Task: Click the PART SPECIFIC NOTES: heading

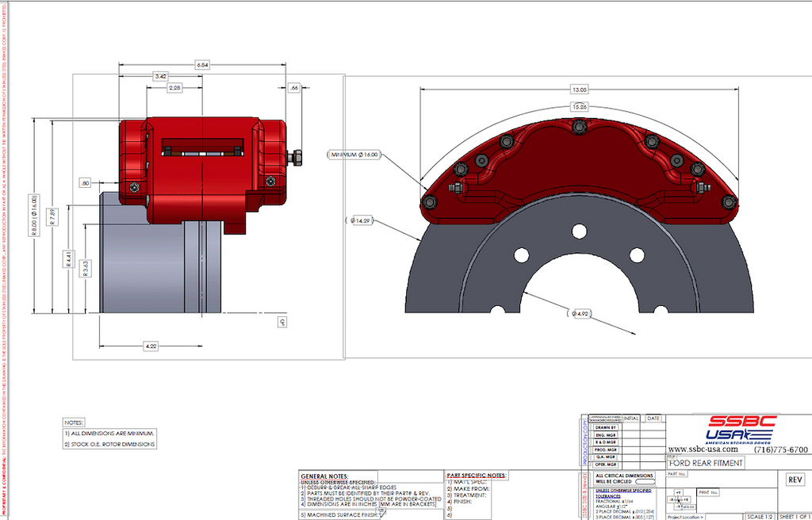Action: click(477, 475)
